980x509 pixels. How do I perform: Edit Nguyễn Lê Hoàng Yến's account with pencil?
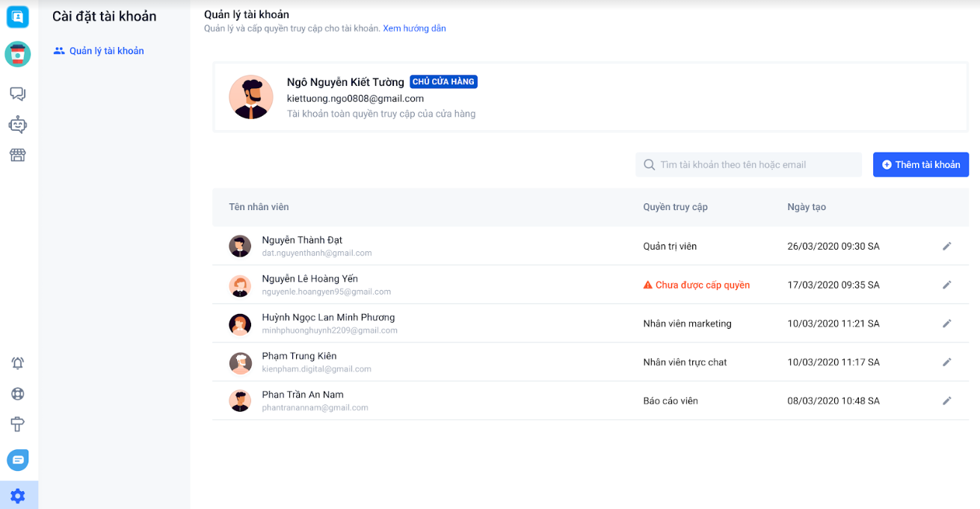coord(946,285)
